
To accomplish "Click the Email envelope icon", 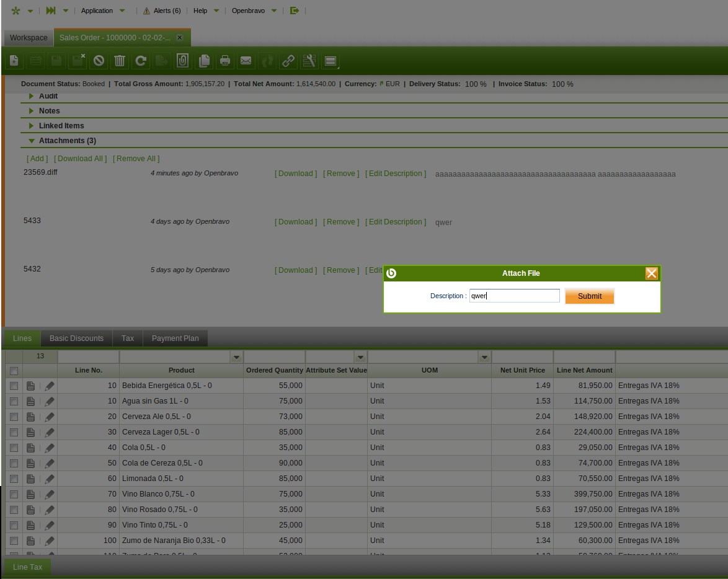I will [x=246, y=61].
